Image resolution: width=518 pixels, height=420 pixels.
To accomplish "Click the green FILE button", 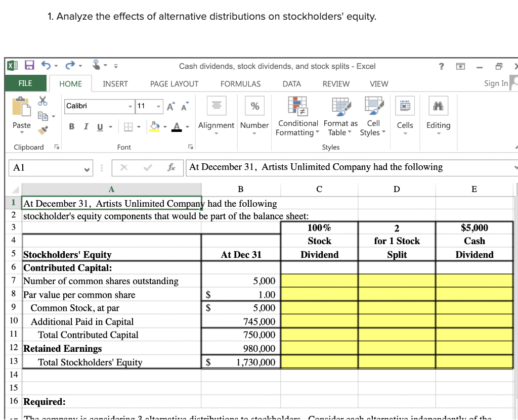I will [25, 83].
